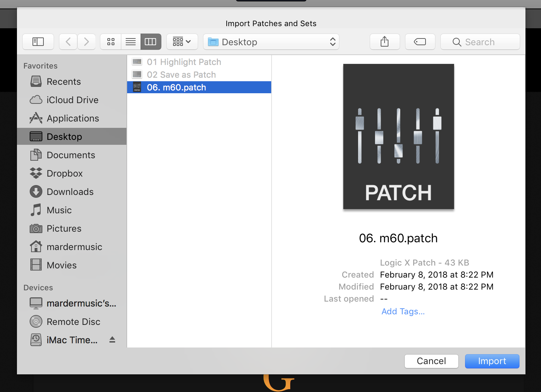This screenshot has height=392, width=541.
Task: Open the group-by arrangement dropdown
Action: tap(182, 42)
